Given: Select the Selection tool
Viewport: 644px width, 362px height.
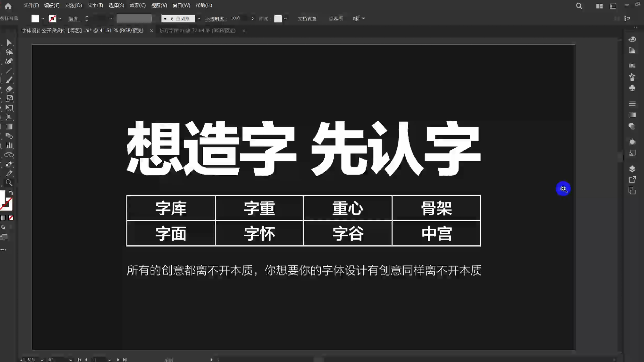Looking at the screenshot, I should 9,43.
